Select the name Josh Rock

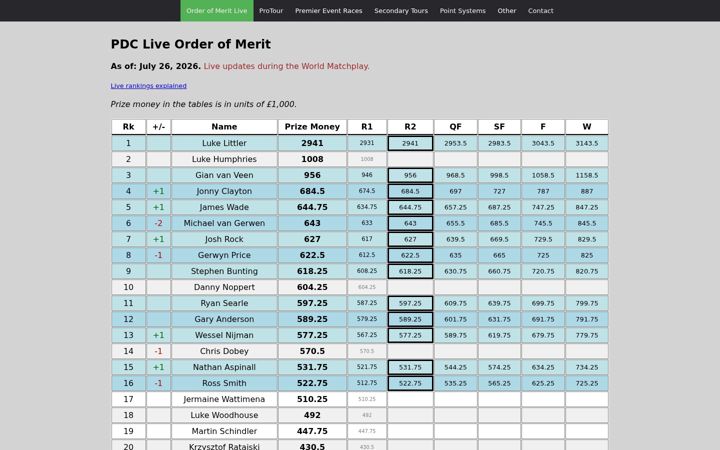(224, 239)
